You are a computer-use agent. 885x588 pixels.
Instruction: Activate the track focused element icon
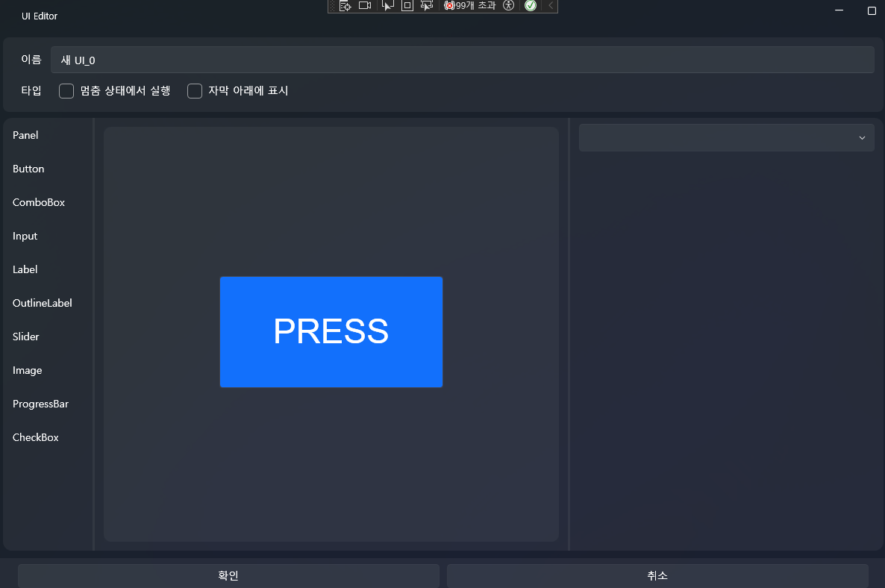(427, 6)
